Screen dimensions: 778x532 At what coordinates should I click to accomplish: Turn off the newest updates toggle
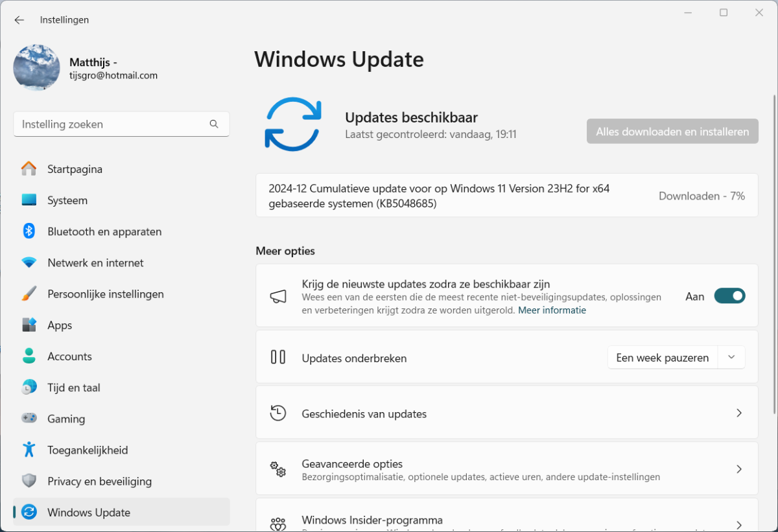(x=729, y=296)
